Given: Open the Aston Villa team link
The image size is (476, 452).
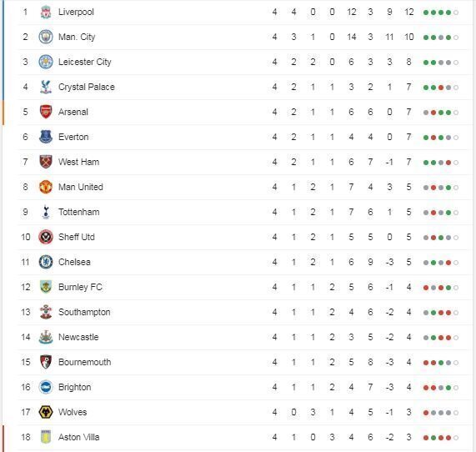Looking at the screenshot, I should click(x=79, y=437).
